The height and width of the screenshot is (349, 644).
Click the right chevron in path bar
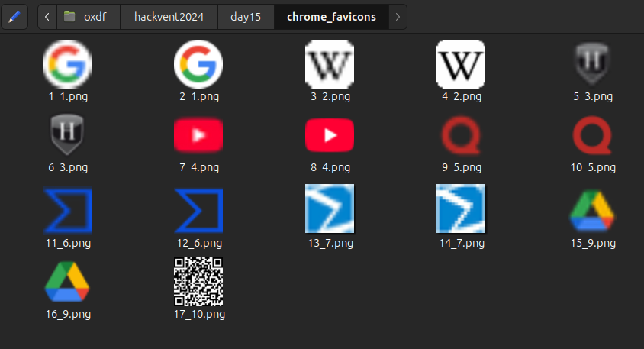[397, 16]
